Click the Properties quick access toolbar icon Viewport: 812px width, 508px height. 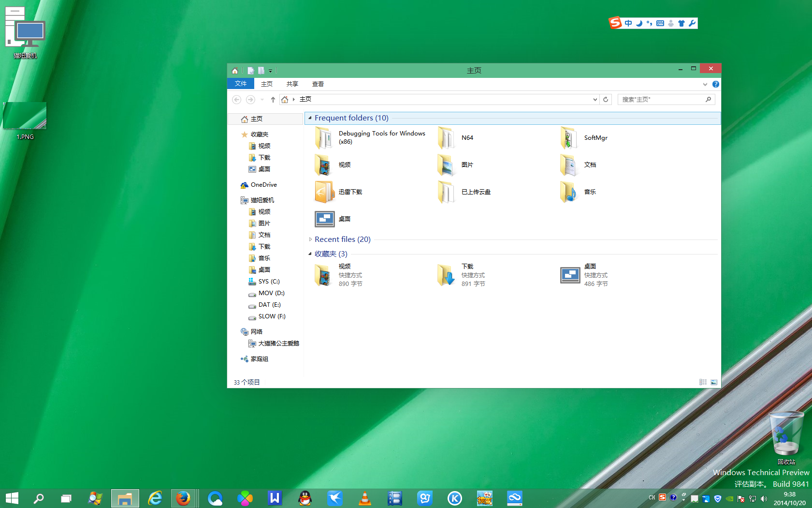click(x=251, y=71)
